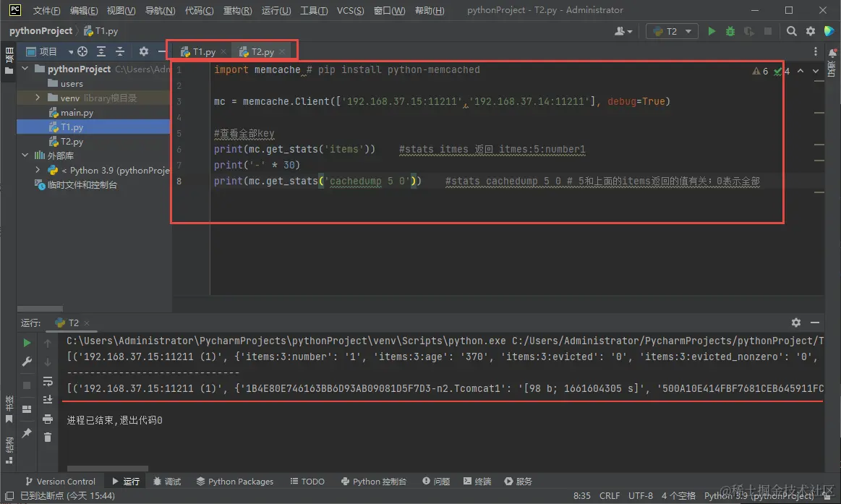Image resolution: width=841 pixels, height=504 pixels.
Task: Click the Stop square in the top toolbar
Action: click(x=768, y=31)
